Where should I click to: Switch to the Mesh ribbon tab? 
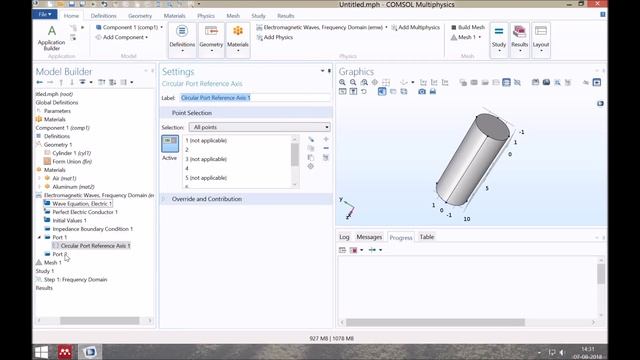(x=233, y=16)
